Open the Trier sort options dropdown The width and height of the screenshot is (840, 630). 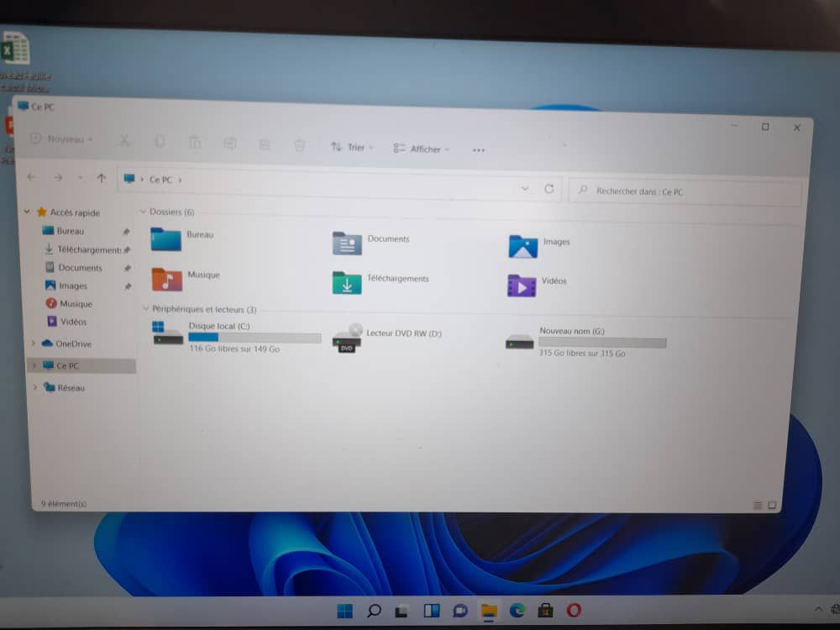(x=353, y=147)
